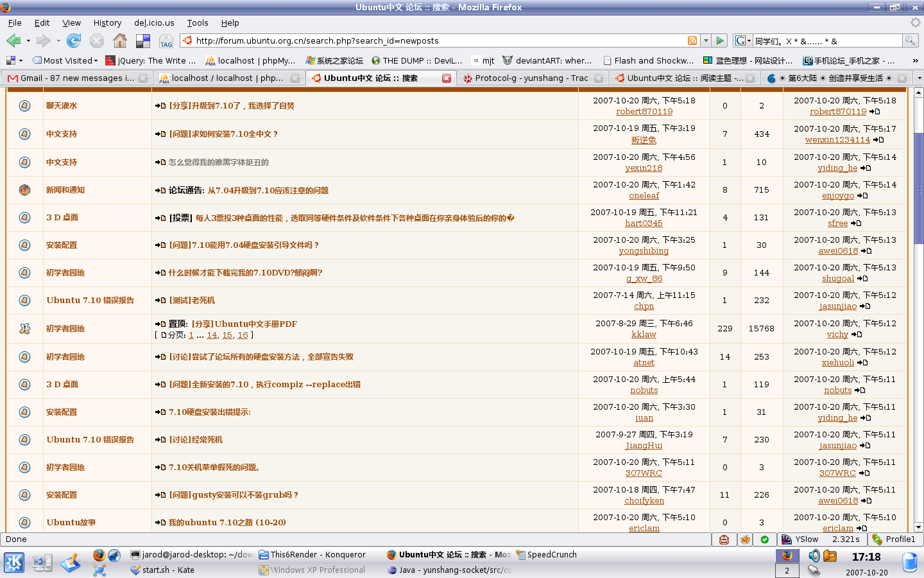This screenshot has height=578, width=924.
Task: Click the Forward navigation arrow
Action: click(x=43, y=41)
